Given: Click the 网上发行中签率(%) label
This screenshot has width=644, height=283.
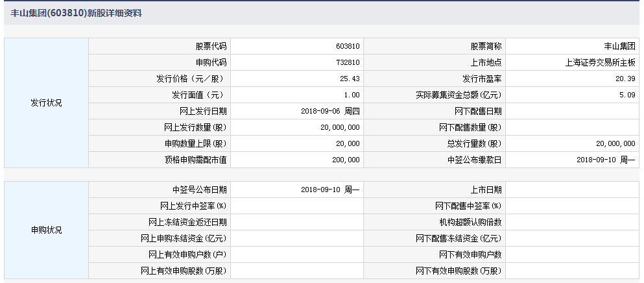Looking at the screenshot, I should coord(193,206).
